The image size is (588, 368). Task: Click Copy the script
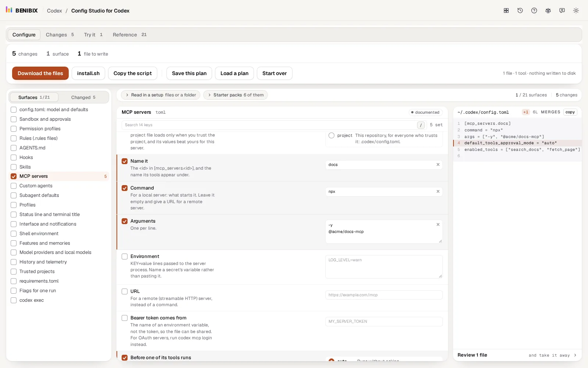[x=133, y=73]
